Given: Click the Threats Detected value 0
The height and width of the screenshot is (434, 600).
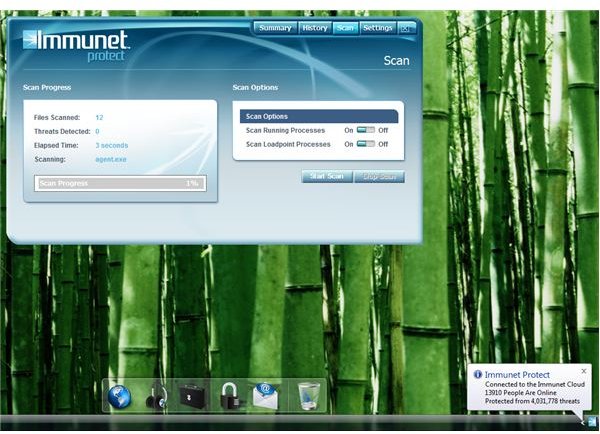Looking at the screenshot, I should click(x=97, y=131).
